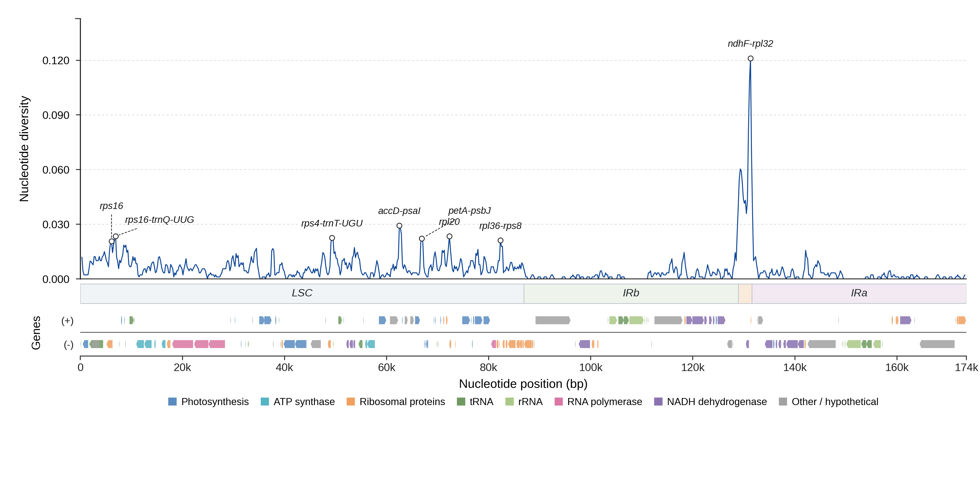Click the 'rps16' annotation label
Screen dimensions: 980x477
(112, 206)
